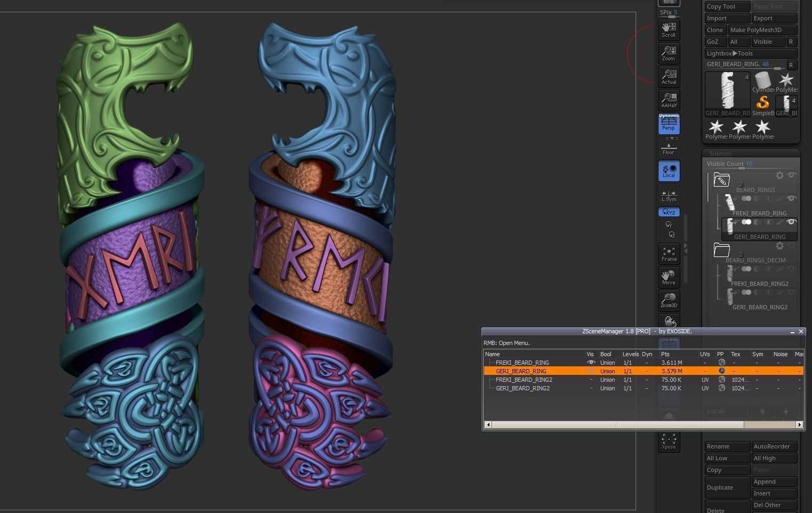Click the Duplicate subtool button
Screen dimensions: 812x513
pyautogui.click(x=727, y=487)
